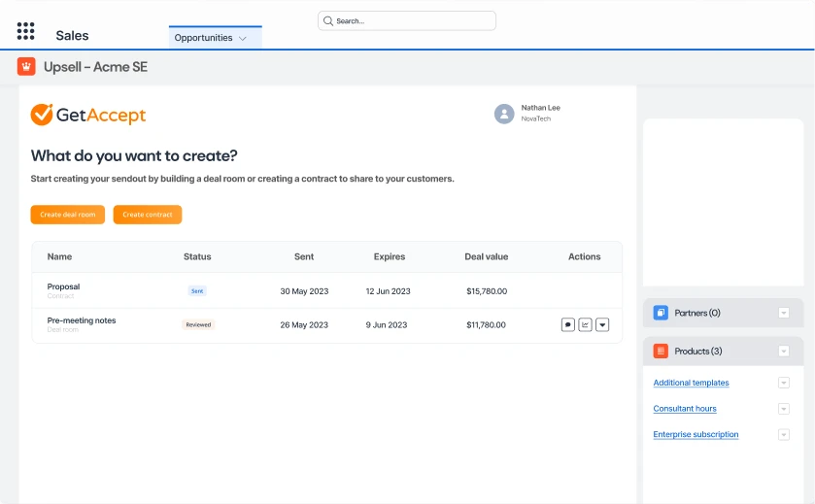The image size is (815, 504).
Task: Open analytics chart icon for Pre-meeting notes
Action: [585, 324]
